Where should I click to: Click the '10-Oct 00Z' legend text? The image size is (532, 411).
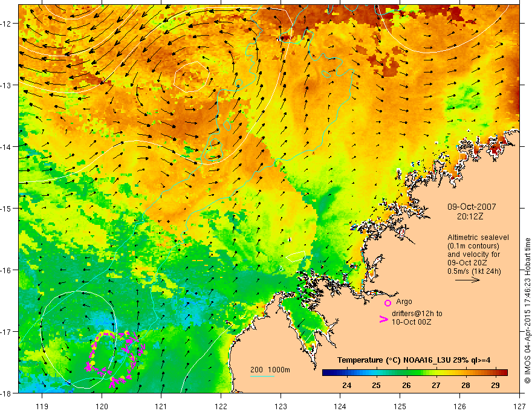(412, 322)
